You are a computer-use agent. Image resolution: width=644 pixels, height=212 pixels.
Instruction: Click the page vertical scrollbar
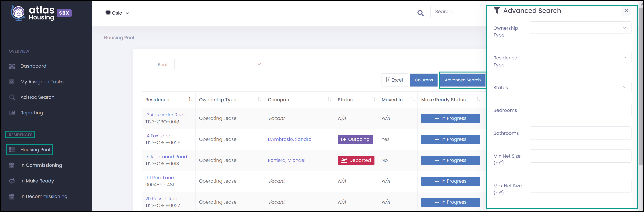(x=641, y=86)
